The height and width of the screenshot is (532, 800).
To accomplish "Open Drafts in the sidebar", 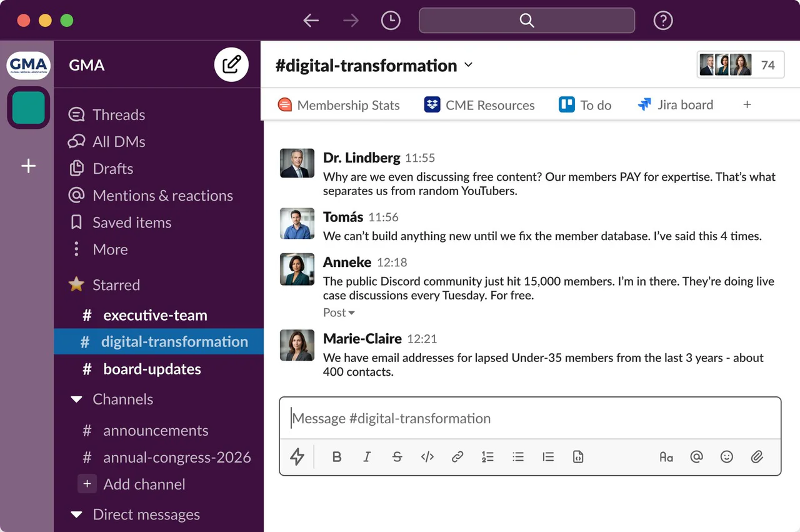I will (101, 169).
